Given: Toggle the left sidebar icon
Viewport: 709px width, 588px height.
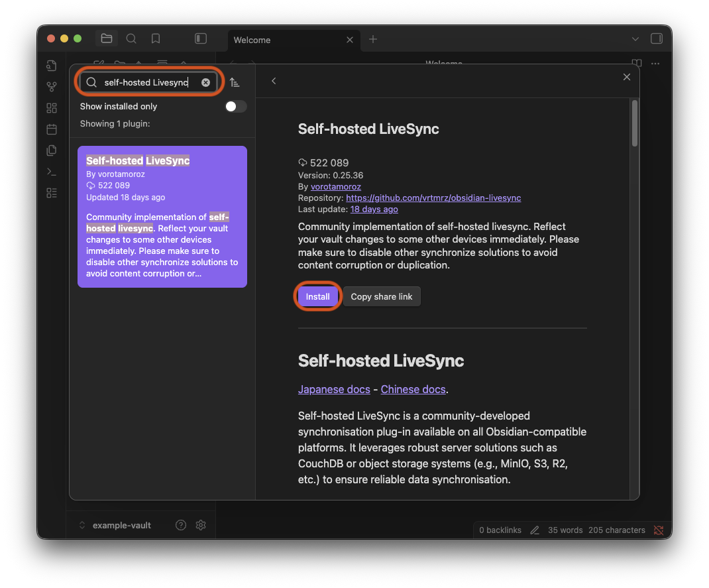Looking at the screenshot, I should [200, 38].
